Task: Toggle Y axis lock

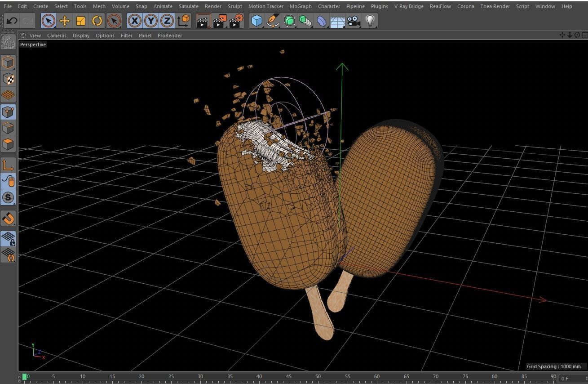Action: pyautogui.click(x=150, y=21)
